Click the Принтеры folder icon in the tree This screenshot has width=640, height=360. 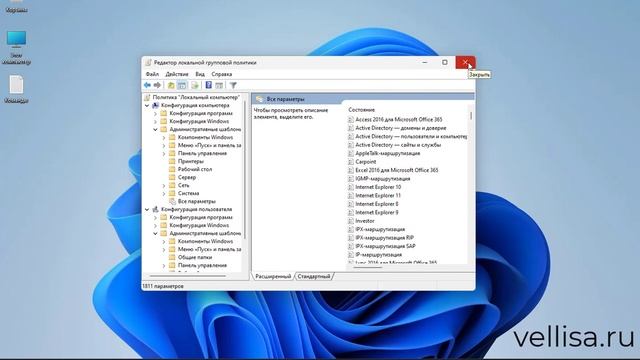tap(172, 161)
